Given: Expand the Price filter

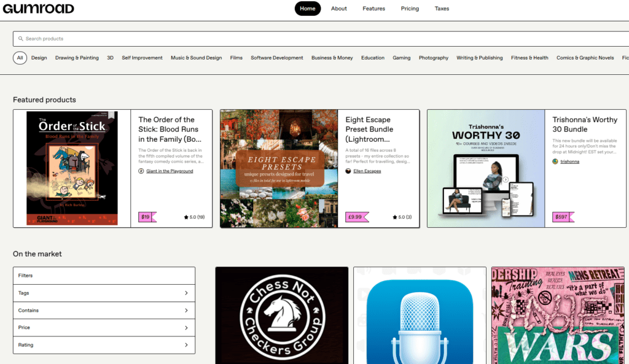Looking at the screenshot, I should click(104, 328).
